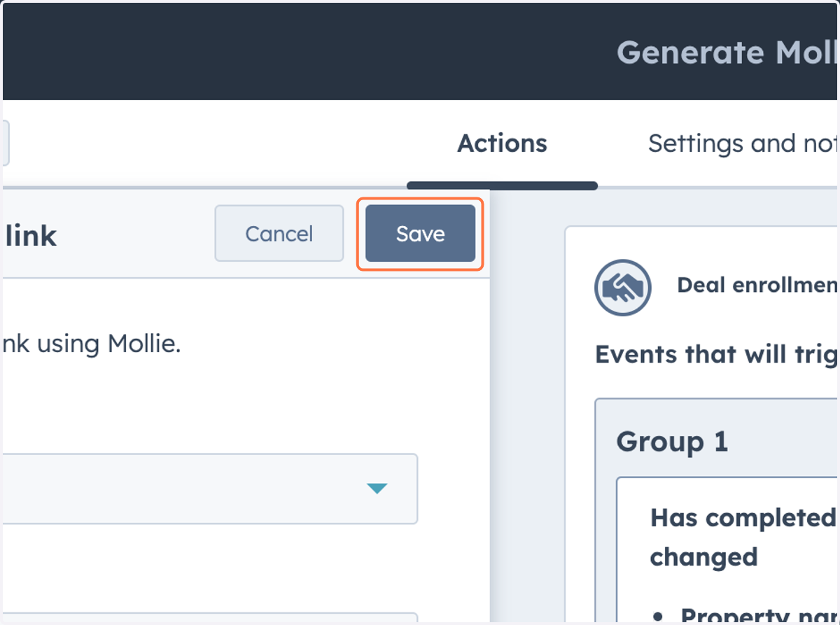Click the 'using Mollie.' description text
The height and width of the screenshot is (625, 840).
tap(108, 344)
